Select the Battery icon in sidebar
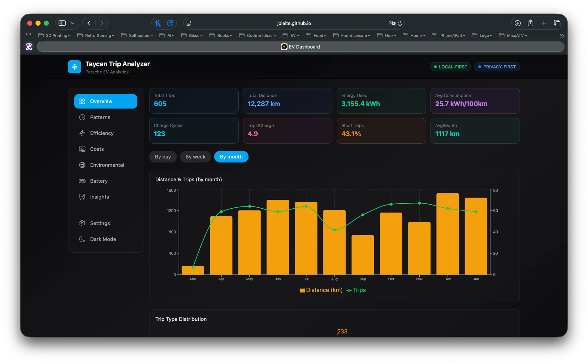Viewport: 588px width, 364px height. (x=82, y=181)
